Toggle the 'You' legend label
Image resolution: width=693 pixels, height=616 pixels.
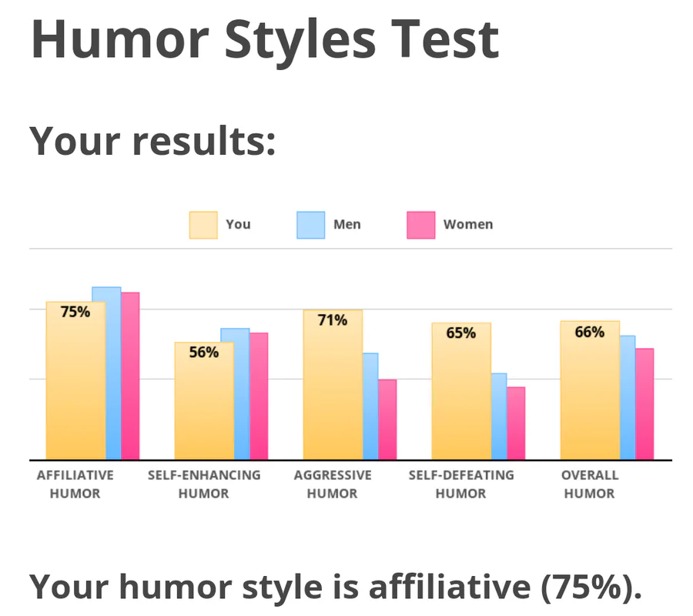[x=238, y=225]
